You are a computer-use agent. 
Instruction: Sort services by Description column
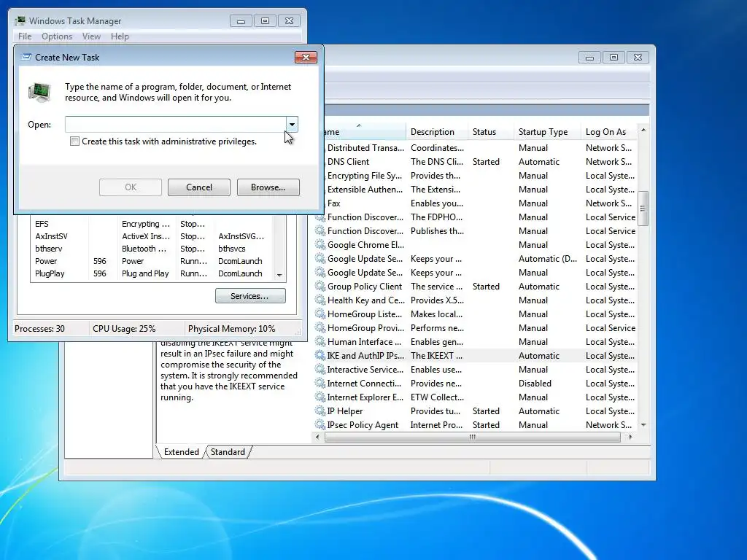coord(437,132)
